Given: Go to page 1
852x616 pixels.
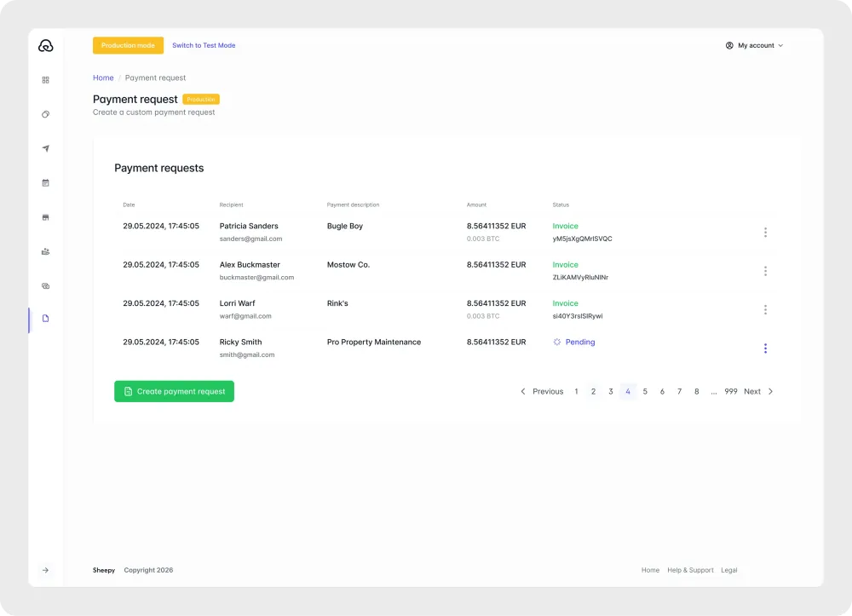Looking at the screenshot, I should coord(576,391).
